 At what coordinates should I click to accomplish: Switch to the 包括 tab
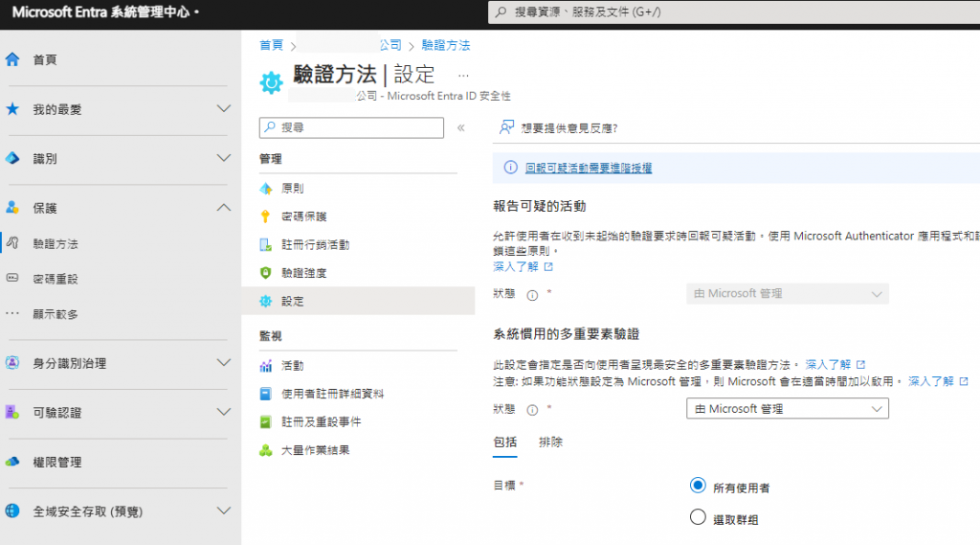pos(504,443)
